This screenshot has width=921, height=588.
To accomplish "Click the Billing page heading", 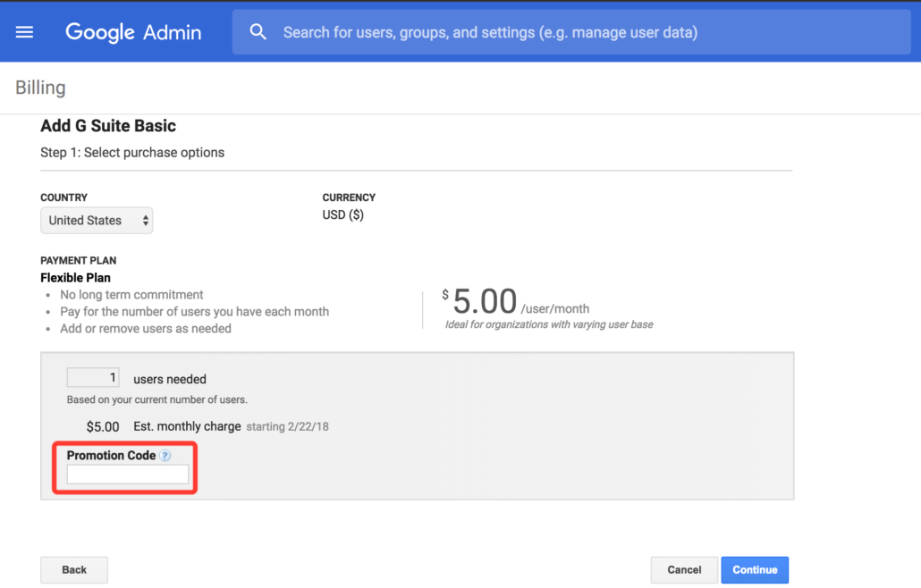I will pos(40,88).
